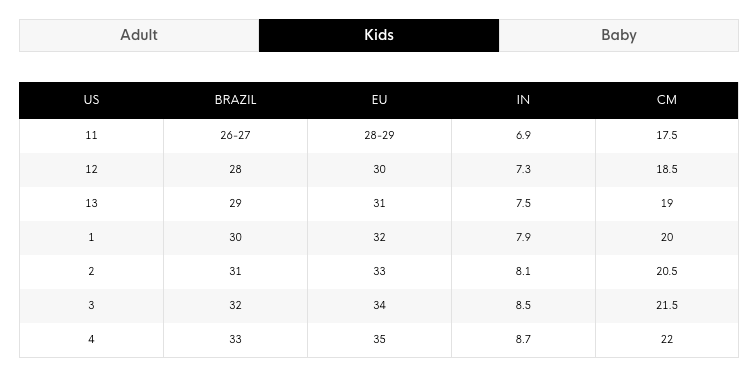Viewport: 753px width, 378px height.
Task: Click the 8.7 inches cell
Action: tap(523, 340)
